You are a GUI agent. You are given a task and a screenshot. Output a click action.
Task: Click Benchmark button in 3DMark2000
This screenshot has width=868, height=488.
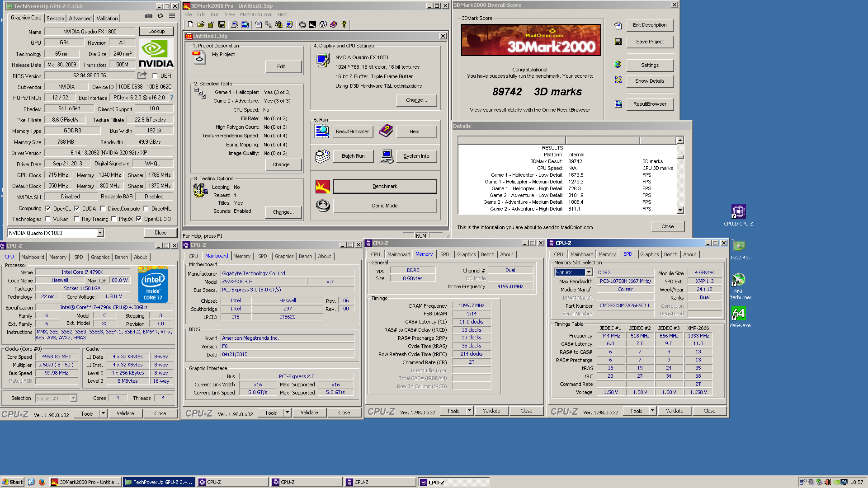click(x=385, y=186)
